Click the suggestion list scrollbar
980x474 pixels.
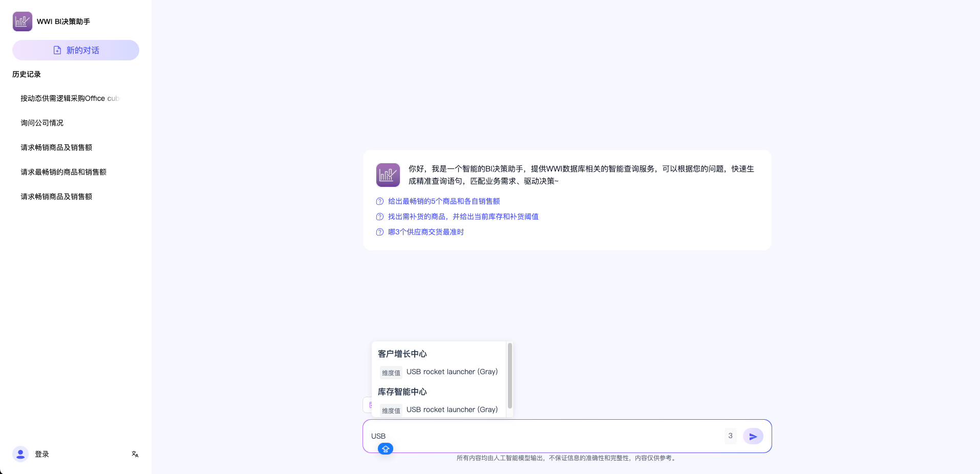tap(509, 376)
